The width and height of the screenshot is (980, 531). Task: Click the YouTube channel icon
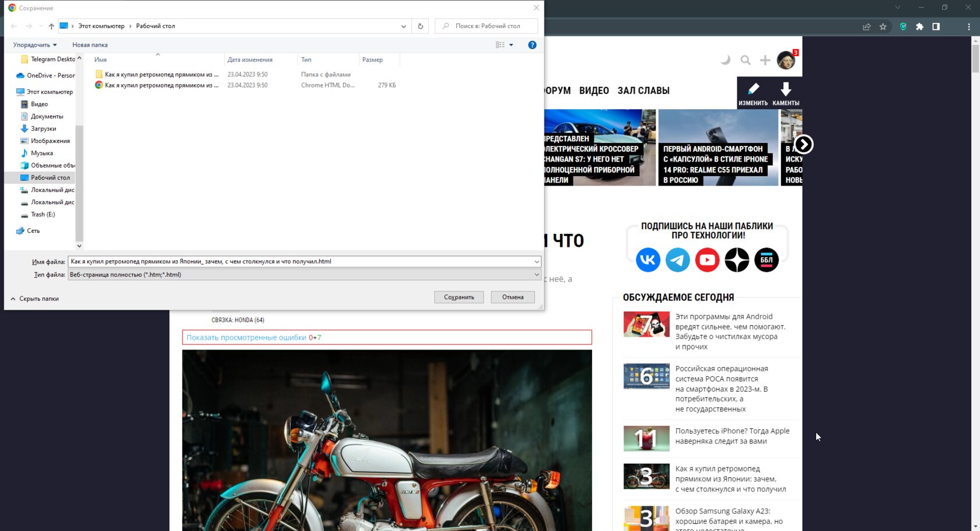pyautogui.click(x=707, y=260)
